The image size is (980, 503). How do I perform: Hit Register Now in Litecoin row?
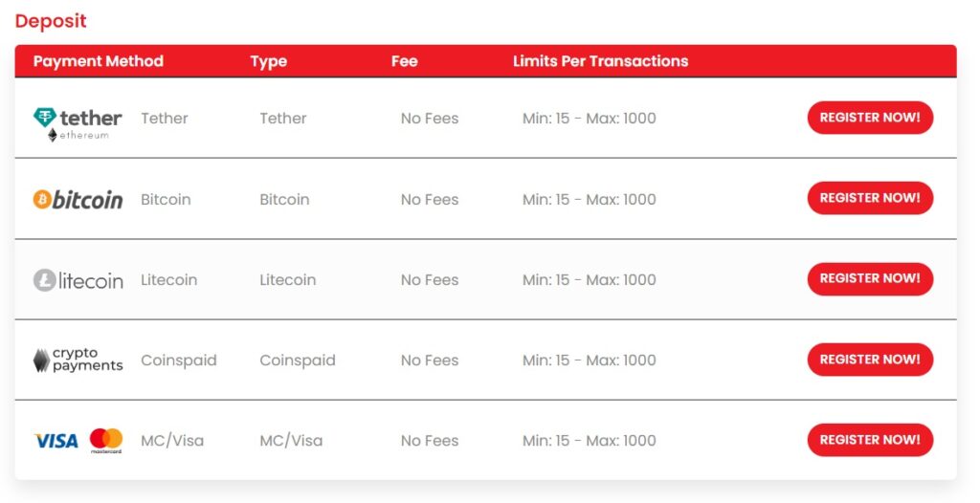click(x=870, y=279)
